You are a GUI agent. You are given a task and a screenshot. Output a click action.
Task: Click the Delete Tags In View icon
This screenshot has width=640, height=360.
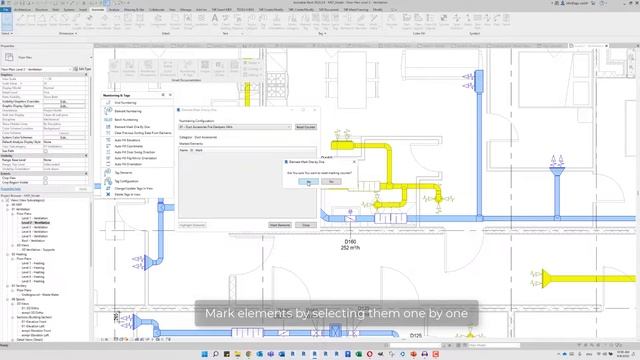[x=108, y=194]
